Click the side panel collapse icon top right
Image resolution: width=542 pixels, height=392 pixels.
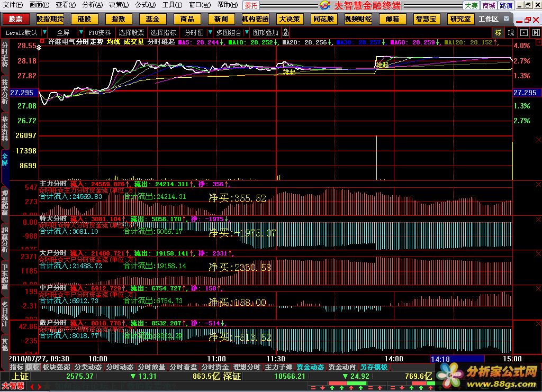click(536, 32)
